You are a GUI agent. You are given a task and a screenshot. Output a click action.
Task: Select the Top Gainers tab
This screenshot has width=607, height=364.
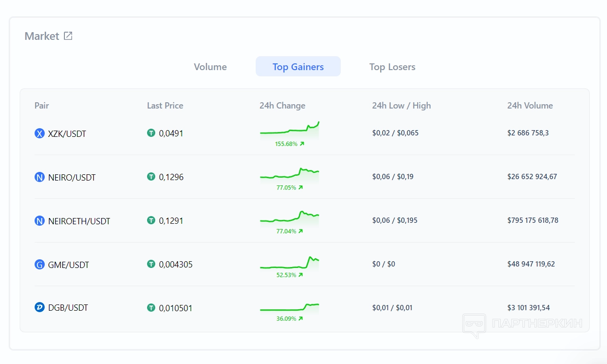298,67
